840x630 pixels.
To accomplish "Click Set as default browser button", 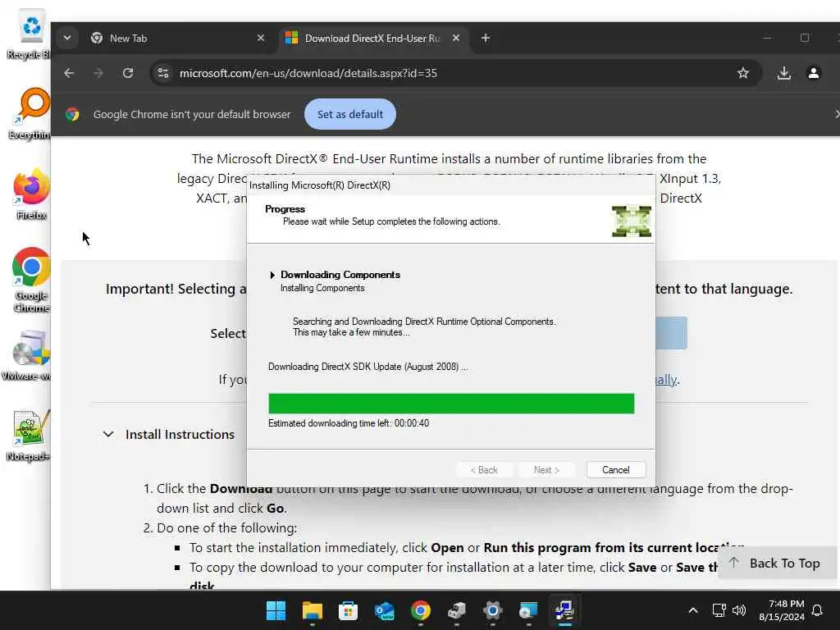I will click(349, 114).
